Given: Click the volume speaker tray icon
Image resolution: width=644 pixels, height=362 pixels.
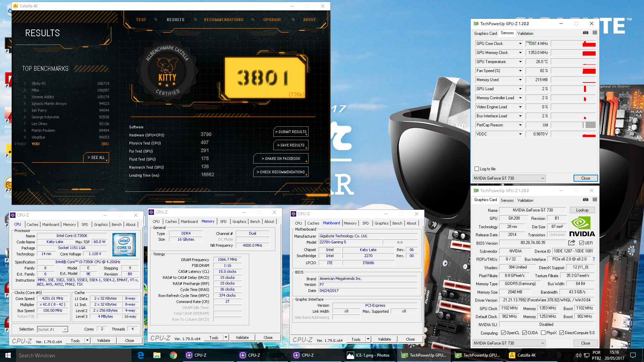Looking at the screenshot, I should coord(578,355).
